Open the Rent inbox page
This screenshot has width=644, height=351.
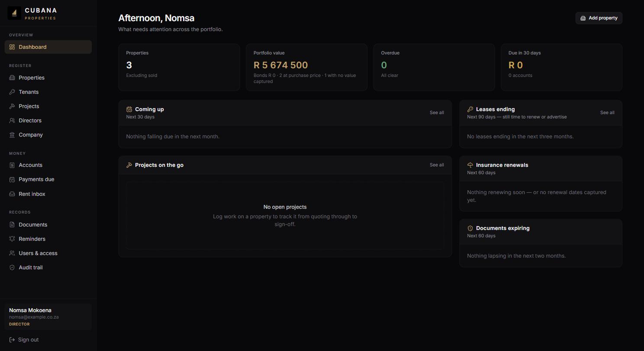[48, 194]
